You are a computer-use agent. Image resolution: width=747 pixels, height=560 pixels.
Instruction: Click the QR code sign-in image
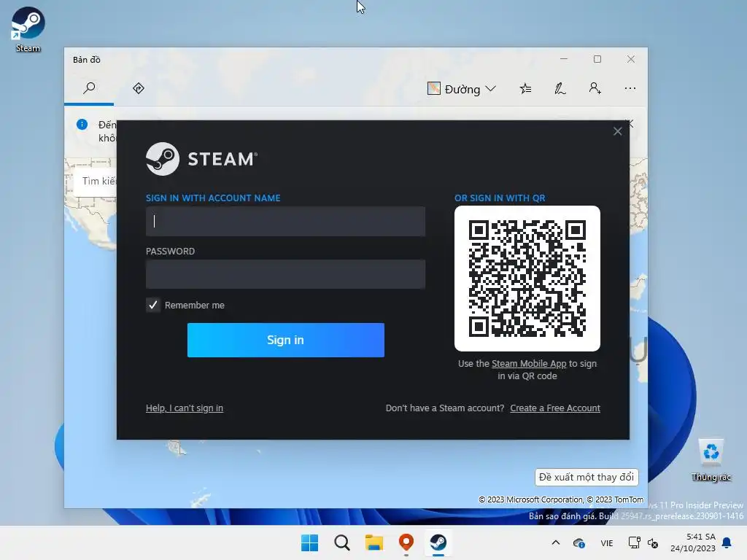(x=527, y=279)
